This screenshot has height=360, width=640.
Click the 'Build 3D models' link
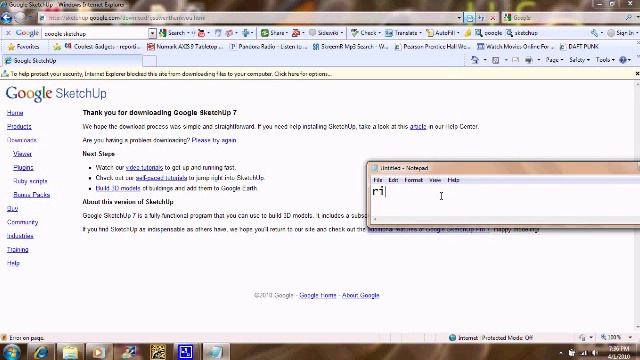click(118, 188)
